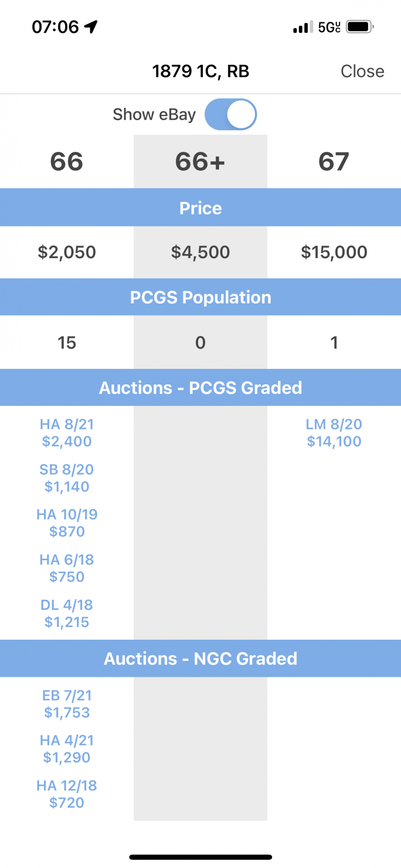The height and width of the screenshot is (868, 401).
Task: Open EB 7/21 $1,753 NGC auction
Action: [x=67, y=703]
